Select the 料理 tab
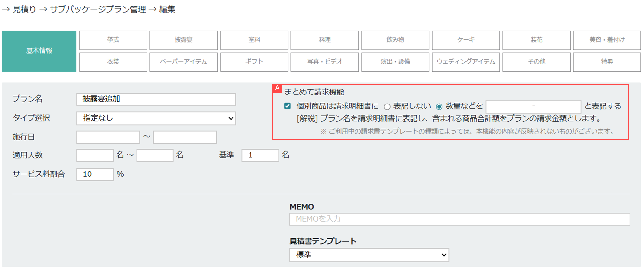The width and height of the screenshot is (644, 268). pos(325,40)
